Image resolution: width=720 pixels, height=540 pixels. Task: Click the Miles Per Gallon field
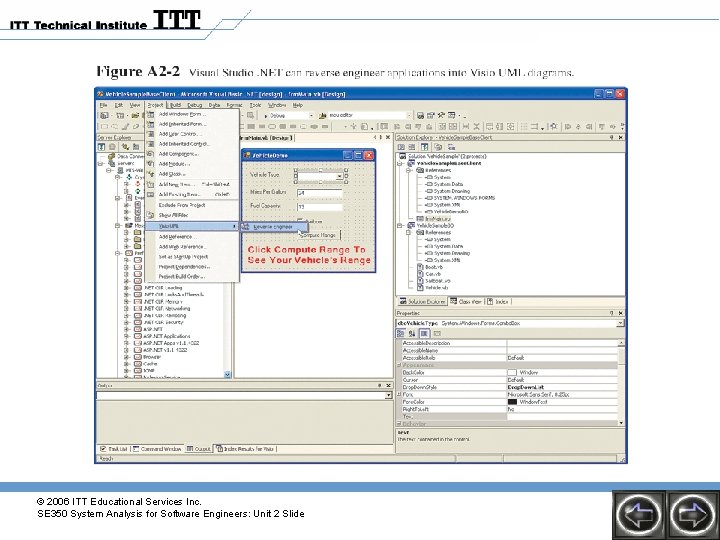[x=319, y=193]
